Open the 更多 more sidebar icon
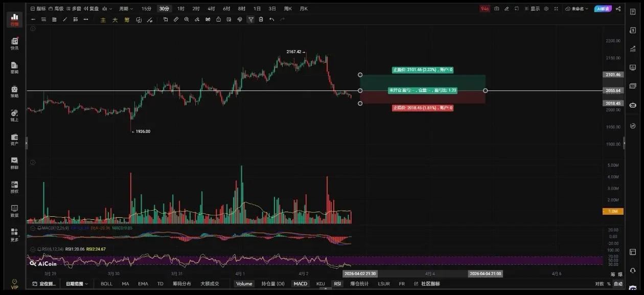644x295 pixels. (x=14, y=235)
